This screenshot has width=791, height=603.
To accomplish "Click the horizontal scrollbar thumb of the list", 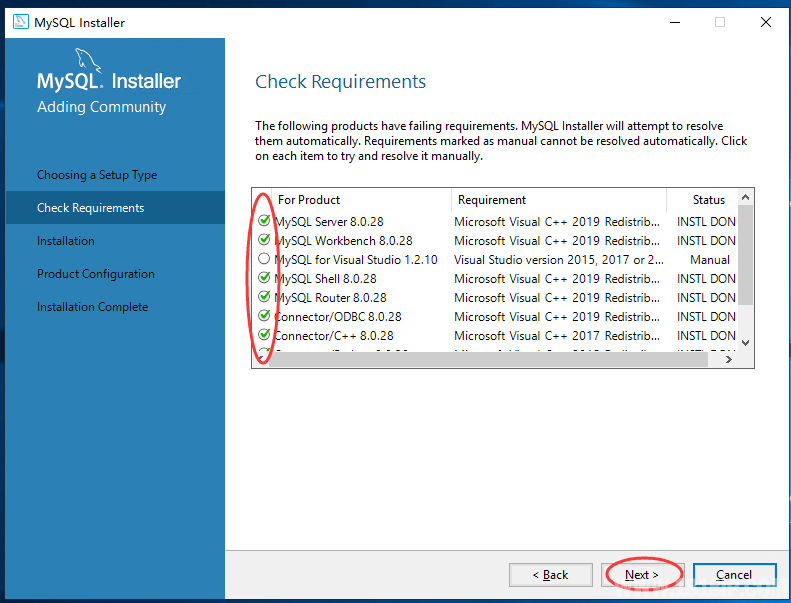I will point(488,359).
